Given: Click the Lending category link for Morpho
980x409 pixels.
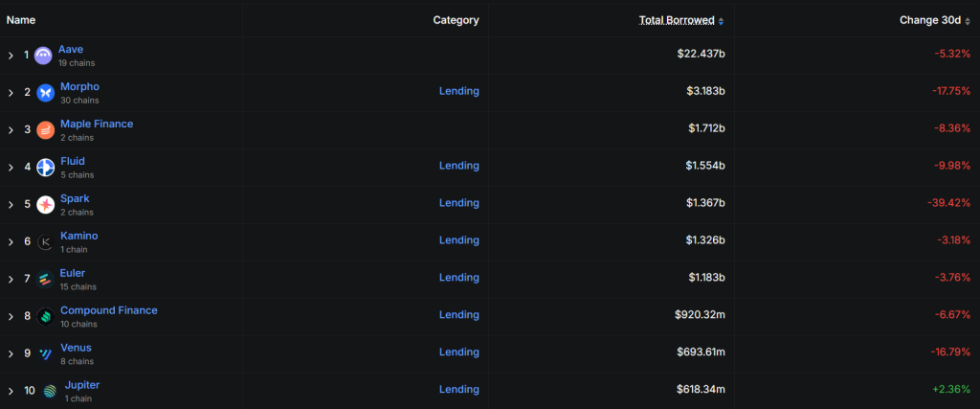Looking at the screenshot, I should click(458, 91).
